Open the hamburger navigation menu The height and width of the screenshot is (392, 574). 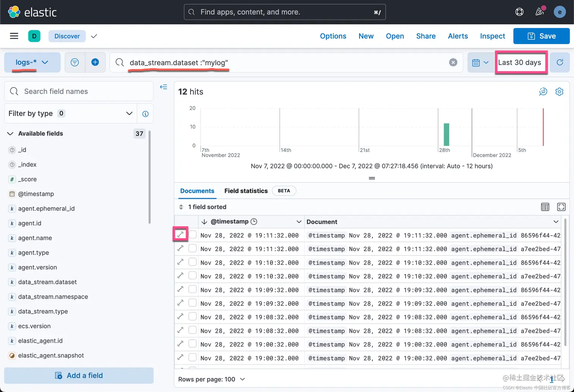tap(14, 36)
